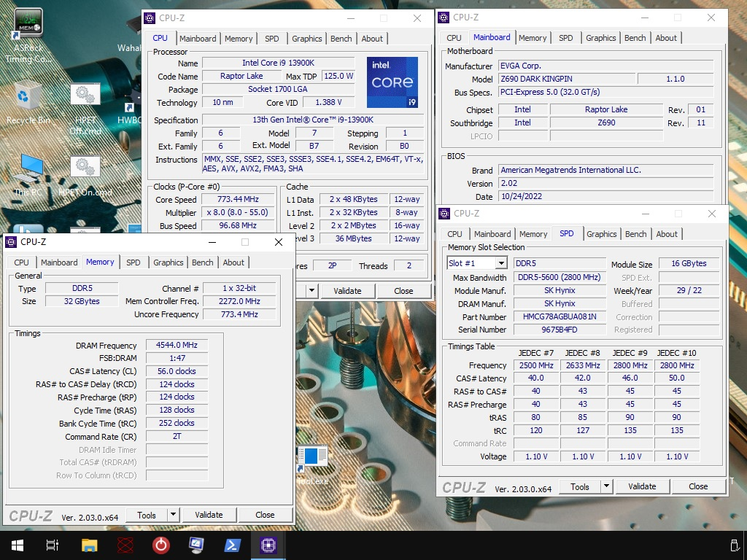The width and height of the screenshot is (747, 560).
Task: Select the HPET On.cmd desktop file
Action: pyautogui.click(x=85, y=176)
